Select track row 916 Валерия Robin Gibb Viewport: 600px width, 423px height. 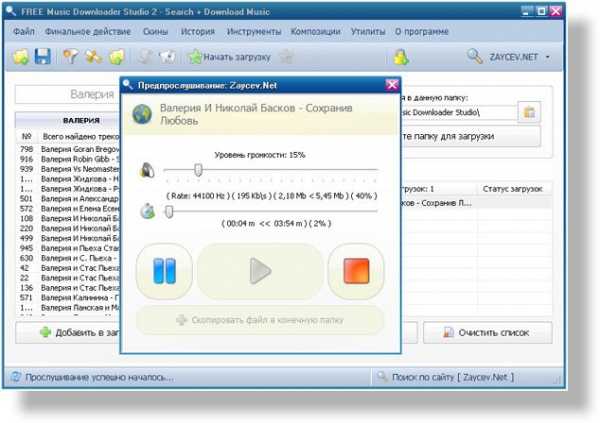pos(69,159)
